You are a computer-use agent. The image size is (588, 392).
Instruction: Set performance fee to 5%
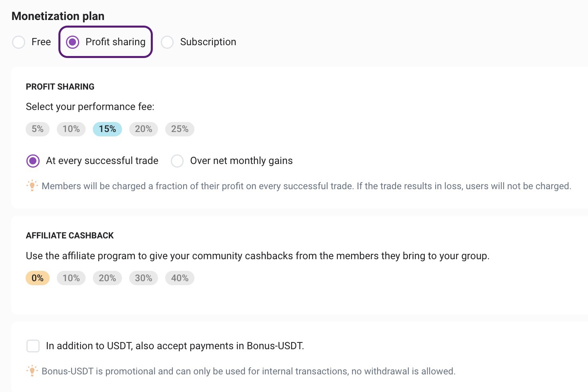[x=38, y=129]
